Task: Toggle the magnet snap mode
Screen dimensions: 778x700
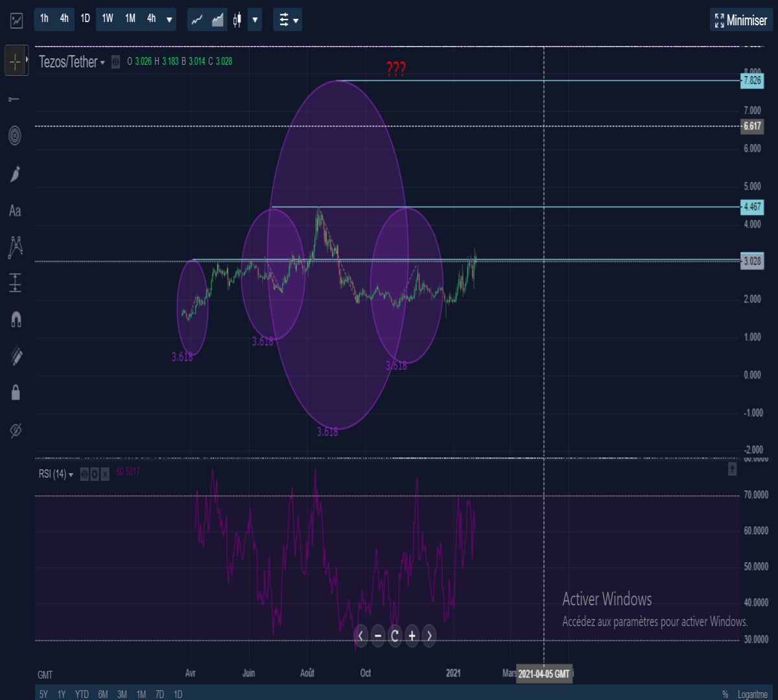Action: coord(16,320)
